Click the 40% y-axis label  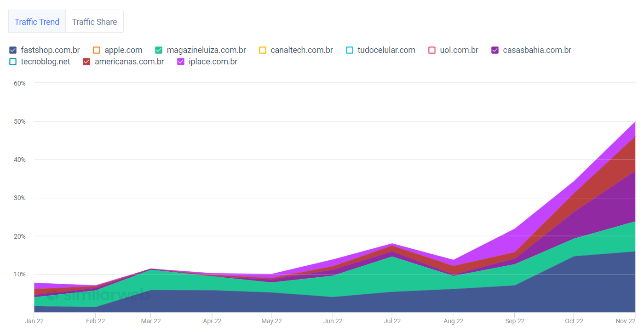tap(20, 160)
